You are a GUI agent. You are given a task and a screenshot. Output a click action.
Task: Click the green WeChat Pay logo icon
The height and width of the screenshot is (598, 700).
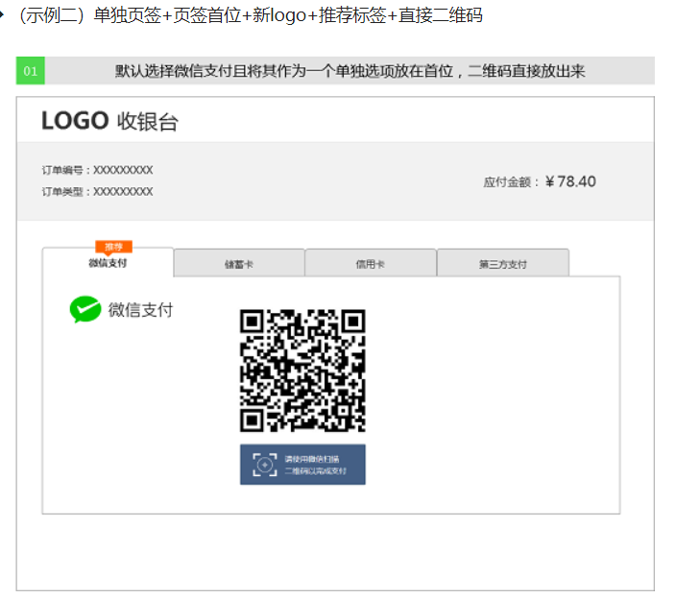pos(85,309)
